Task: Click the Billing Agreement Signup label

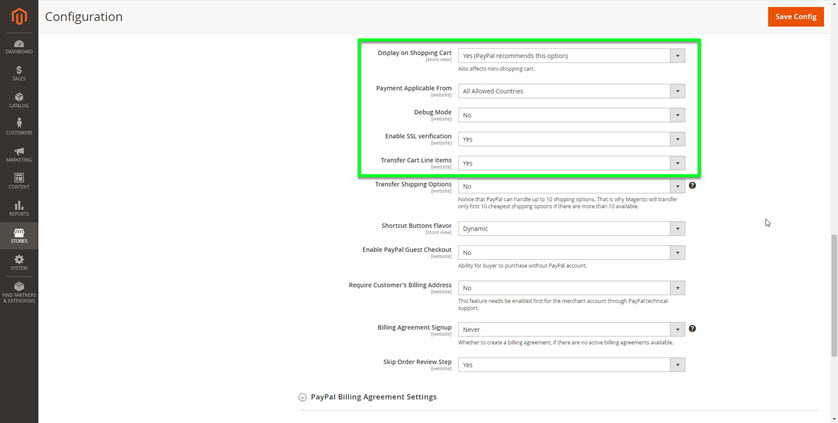Action: pyautogui.click(x=414, y=327)
